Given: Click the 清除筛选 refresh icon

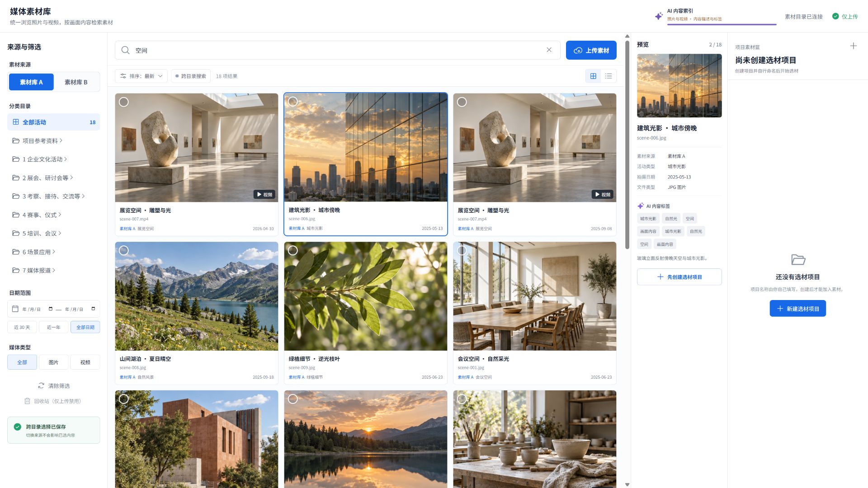Looking at the screenshot, I should [41, 386].
